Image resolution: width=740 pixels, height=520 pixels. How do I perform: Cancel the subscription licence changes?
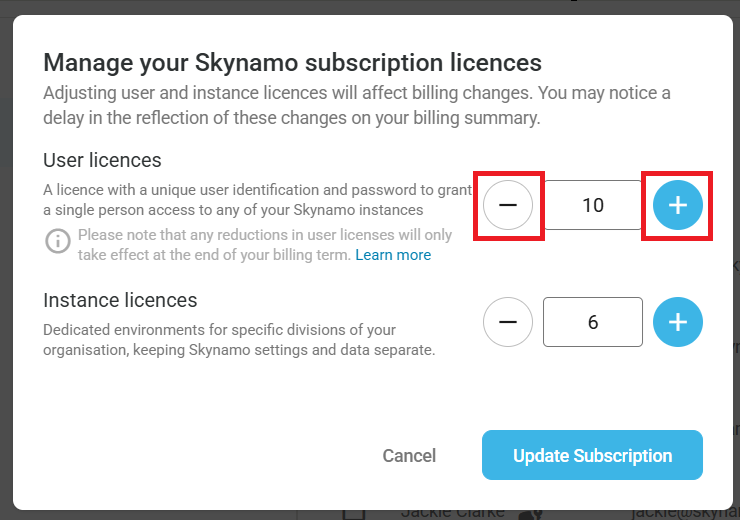[x=409, y=456]
